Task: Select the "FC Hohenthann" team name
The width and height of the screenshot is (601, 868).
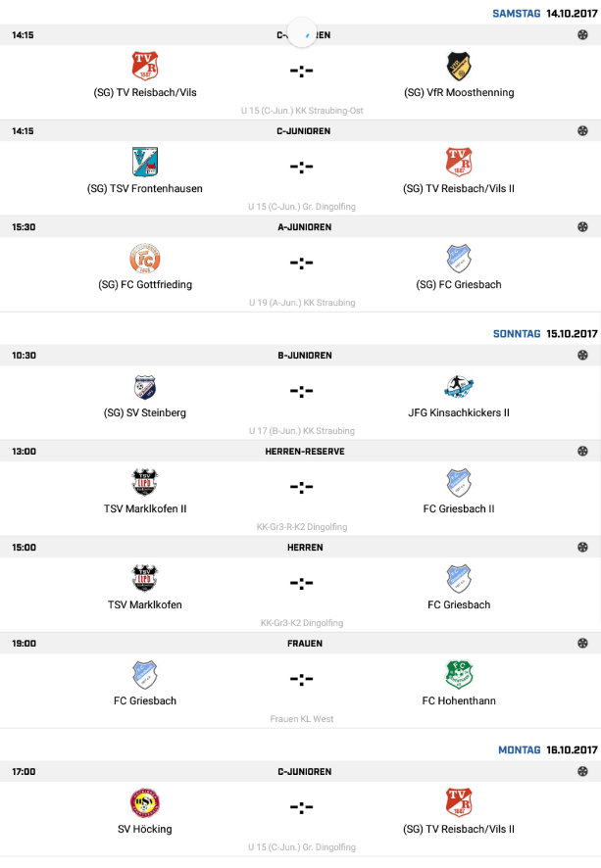Action: 459,701
